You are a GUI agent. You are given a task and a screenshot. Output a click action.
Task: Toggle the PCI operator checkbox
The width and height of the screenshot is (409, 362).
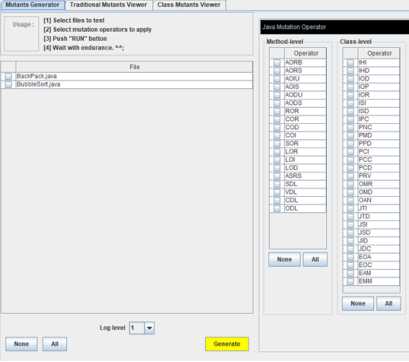coord(350,152)
